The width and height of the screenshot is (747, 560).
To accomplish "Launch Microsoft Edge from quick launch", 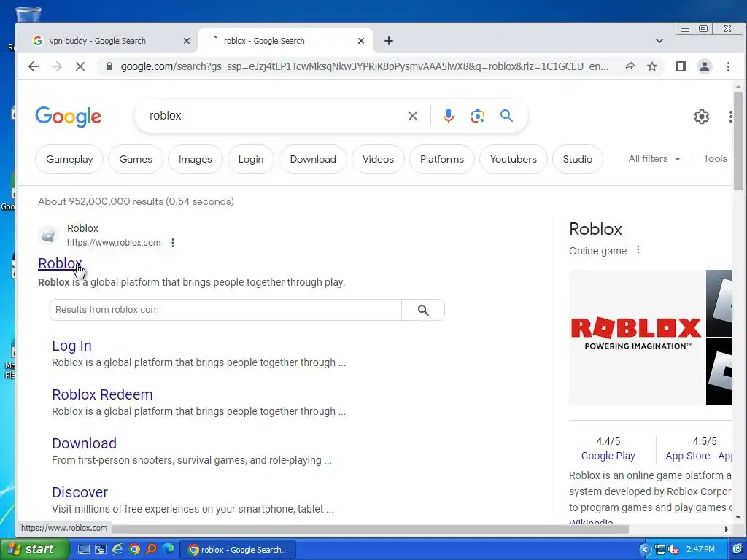I will click(x=169, y=550).
